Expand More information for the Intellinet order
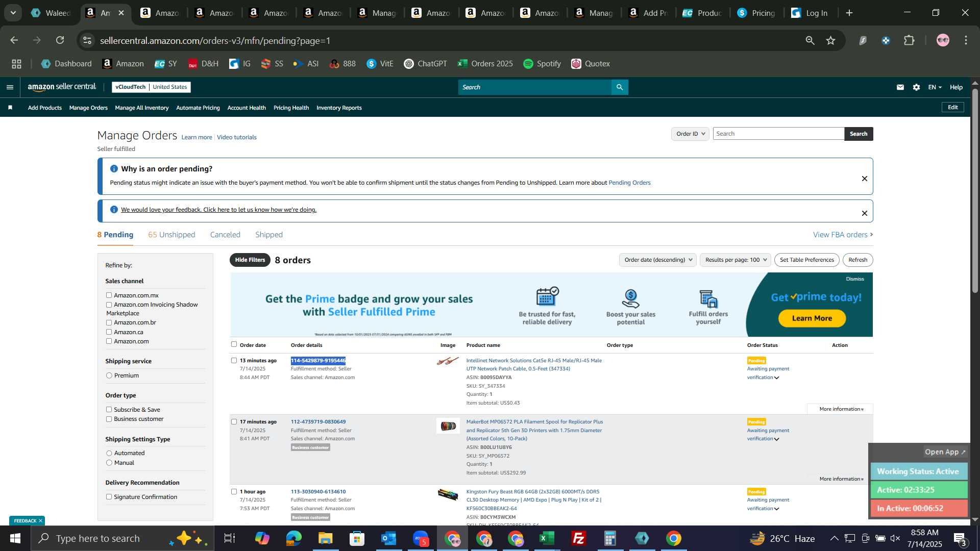Viewport: 980px width, 551px height. [841, 409]
